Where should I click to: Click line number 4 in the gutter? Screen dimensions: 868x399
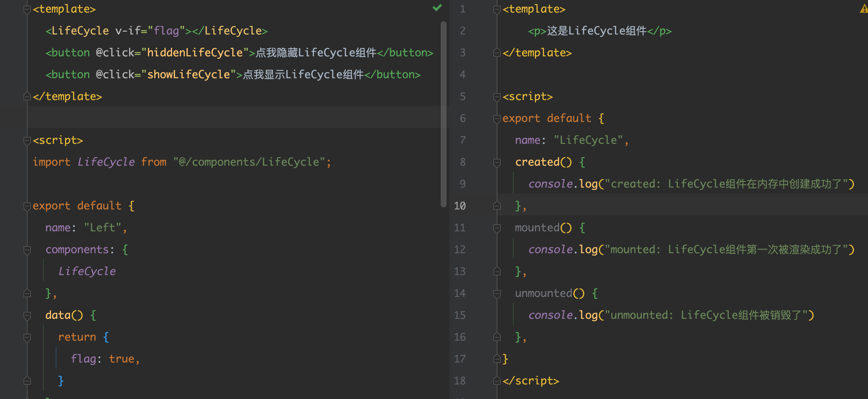463,75
